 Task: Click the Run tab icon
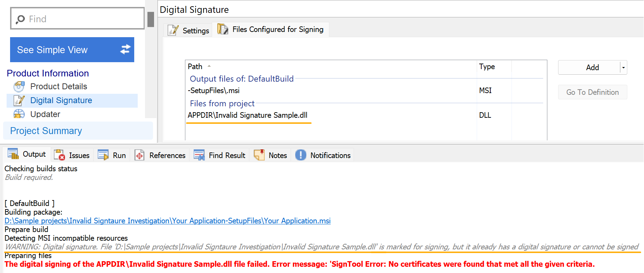tap(103, 155)
